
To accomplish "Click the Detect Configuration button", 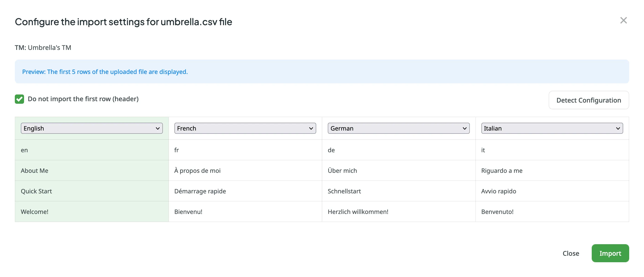I will (x=588, y=100).
